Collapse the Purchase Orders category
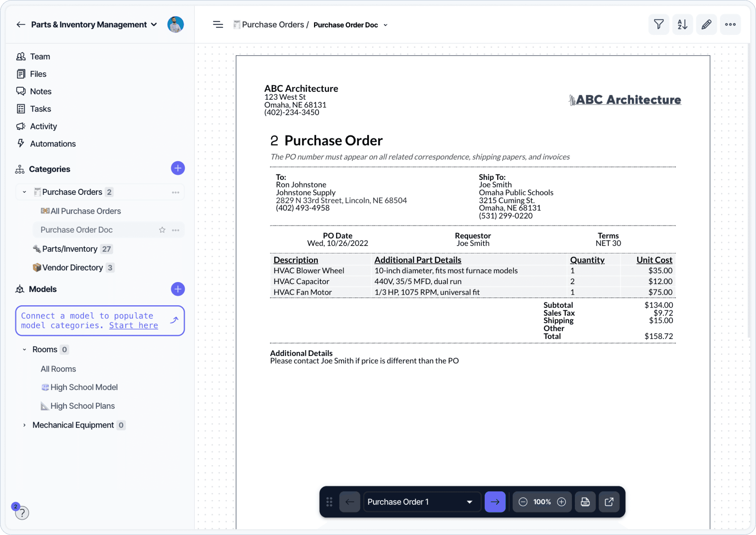 point(24,192)
